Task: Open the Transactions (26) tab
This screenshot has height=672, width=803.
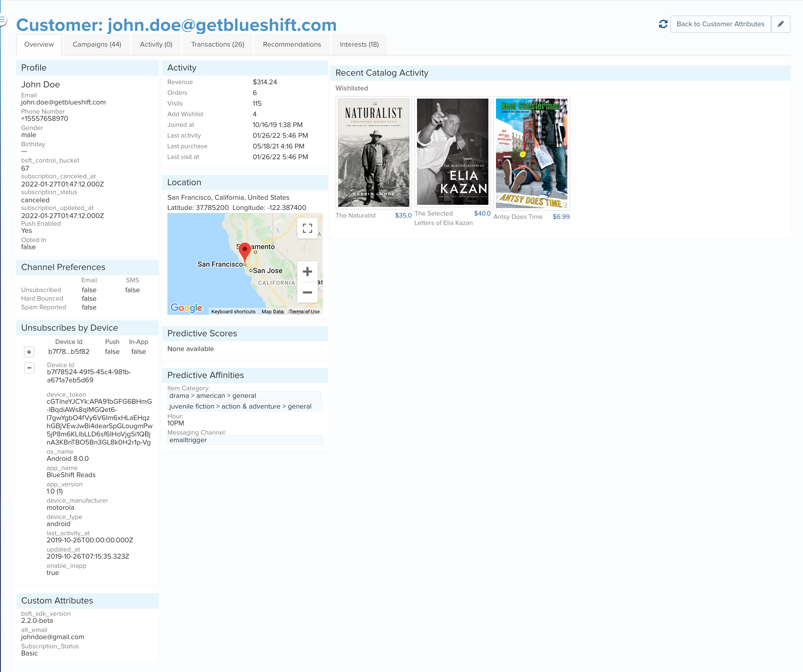Action: (x=218, y=44)
